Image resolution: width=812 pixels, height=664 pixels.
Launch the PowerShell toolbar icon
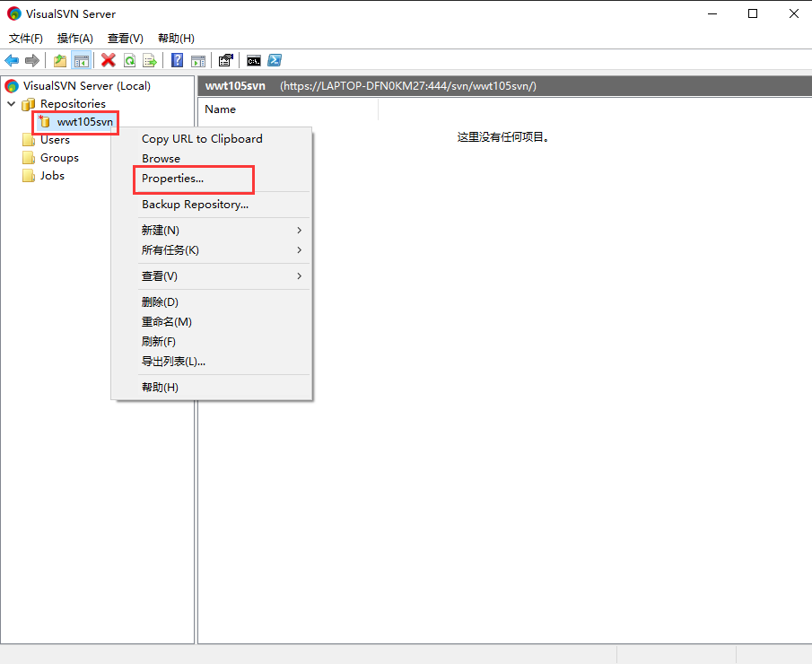(x=275, y=60)
